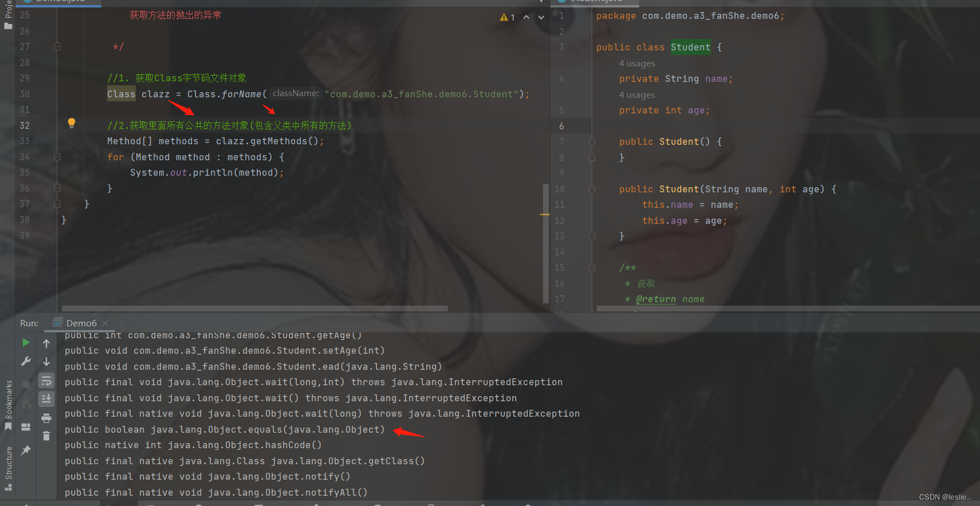Pin the Run tab with pin icon

[26, 450]
